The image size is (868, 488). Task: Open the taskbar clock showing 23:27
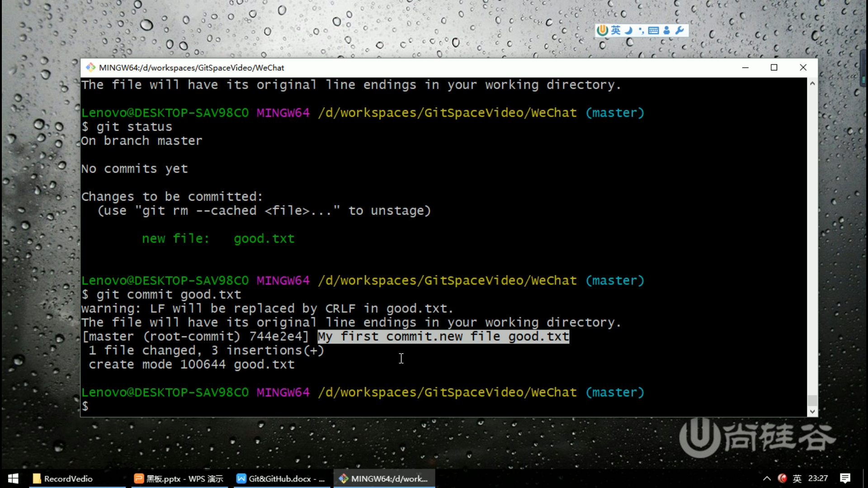(818, 479)
